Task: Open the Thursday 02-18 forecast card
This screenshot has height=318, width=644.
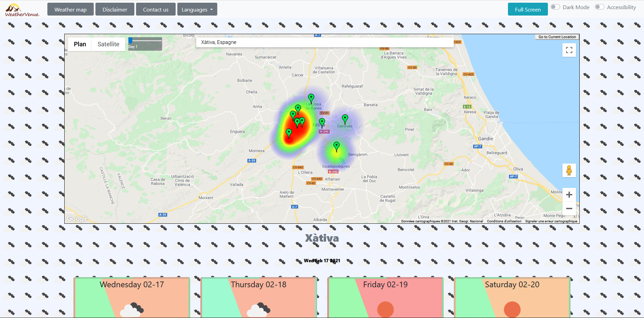Action: pyautogui.click(x=259, y=297)
